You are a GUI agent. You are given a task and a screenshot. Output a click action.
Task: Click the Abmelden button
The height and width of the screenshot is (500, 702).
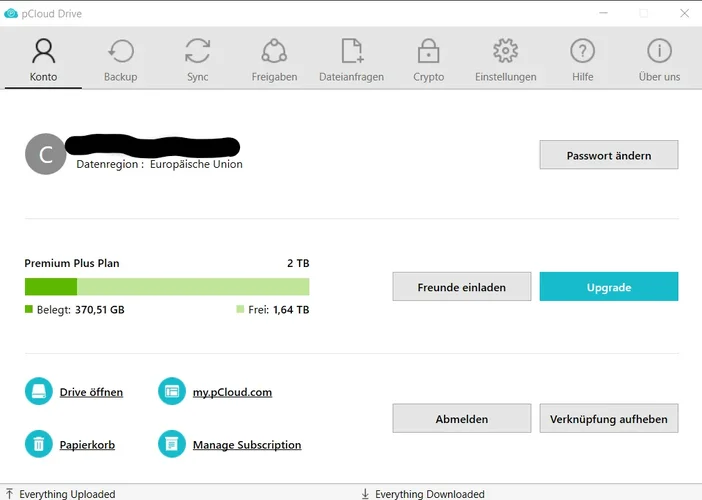coord(462,418)
